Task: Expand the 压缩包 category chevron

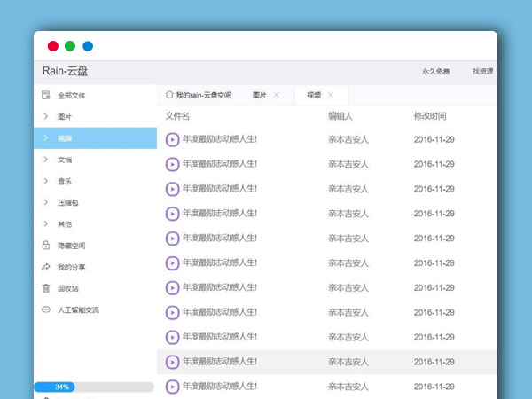Action: 46,202
